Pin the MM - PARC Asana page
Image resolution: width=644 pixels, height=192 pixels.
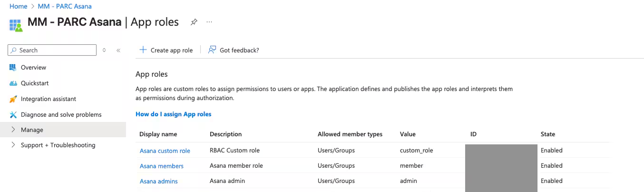coord(194,22)
